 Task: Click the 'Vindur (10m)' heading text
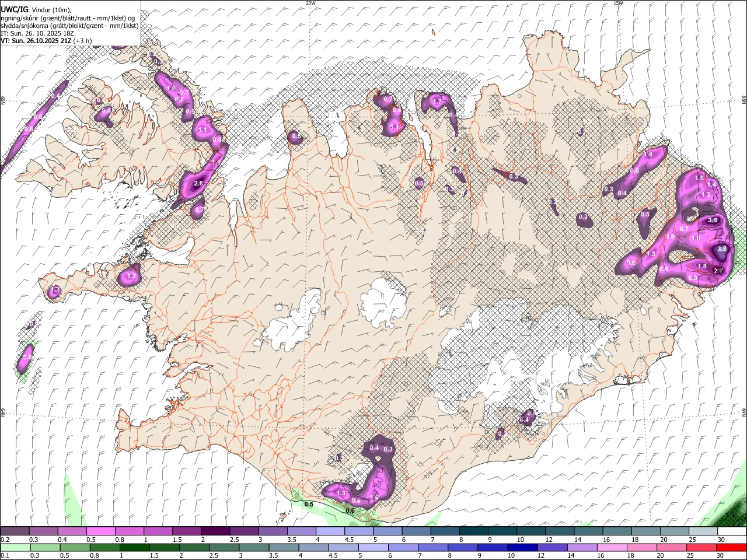pyautogui.click(x=51, y=10)
